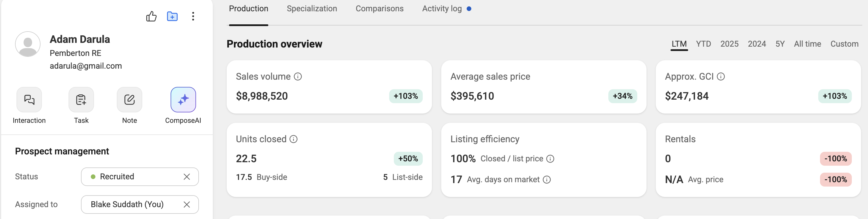The image size is (868, 219).
Task: Click the thumbs up icon
Action: coord(151,16)
